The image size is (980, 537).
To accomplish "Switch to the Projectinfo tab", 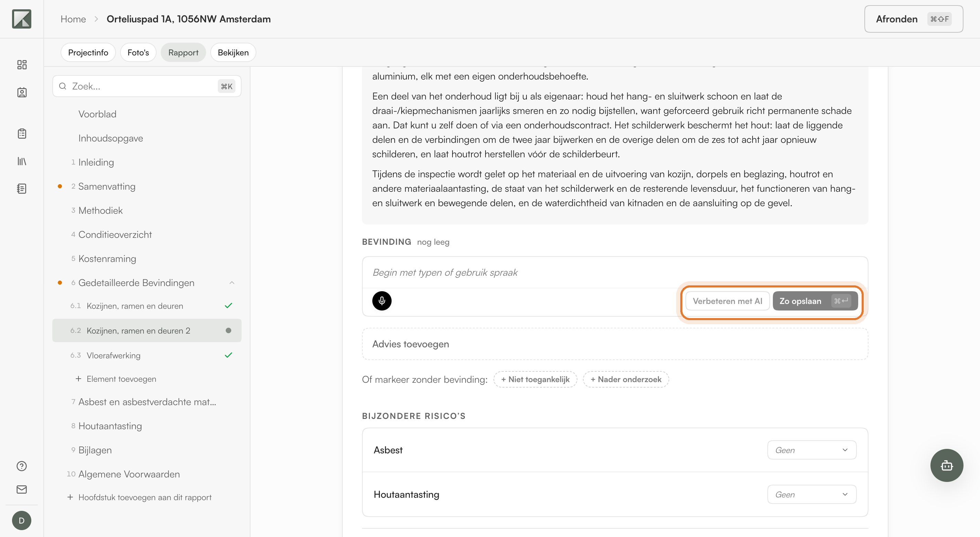I will tap(88, 53).
